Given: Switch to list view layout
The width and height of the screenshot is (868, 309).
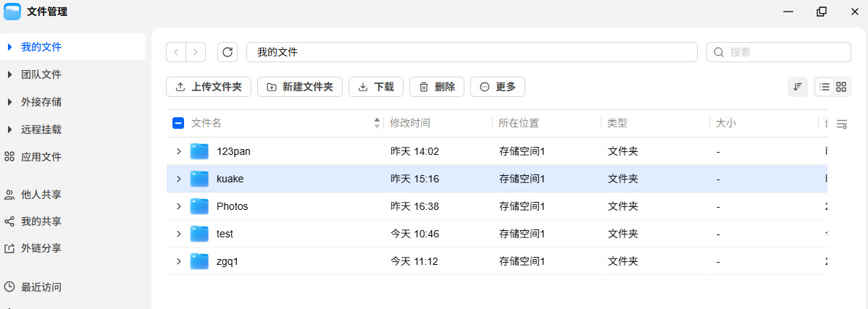Looking at the screenshot, I should 825,87.
